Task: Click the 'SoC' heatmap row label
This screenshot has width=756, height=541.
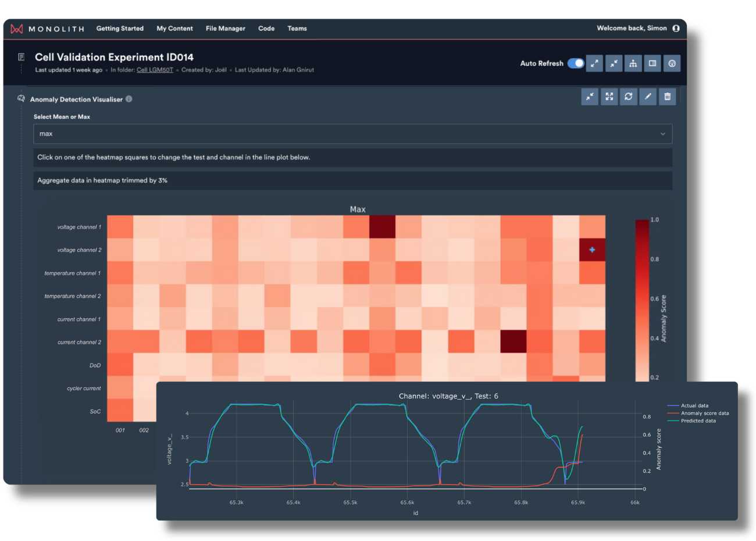Action: tap(95, 411)
